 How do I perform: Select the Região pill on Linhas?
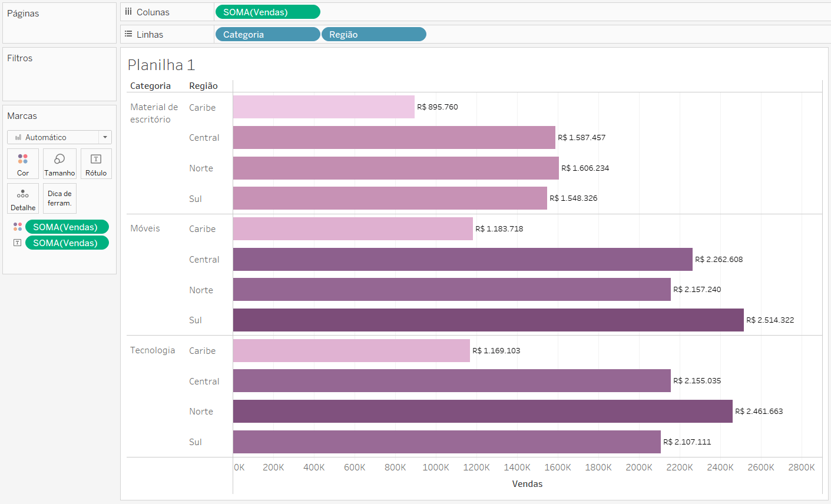coord(374,34)
